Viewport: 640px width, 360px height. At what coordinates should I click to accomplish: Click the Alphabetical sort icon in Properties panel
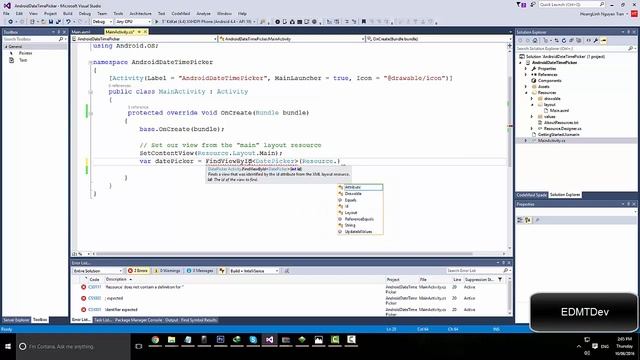(x=528, y=220)
